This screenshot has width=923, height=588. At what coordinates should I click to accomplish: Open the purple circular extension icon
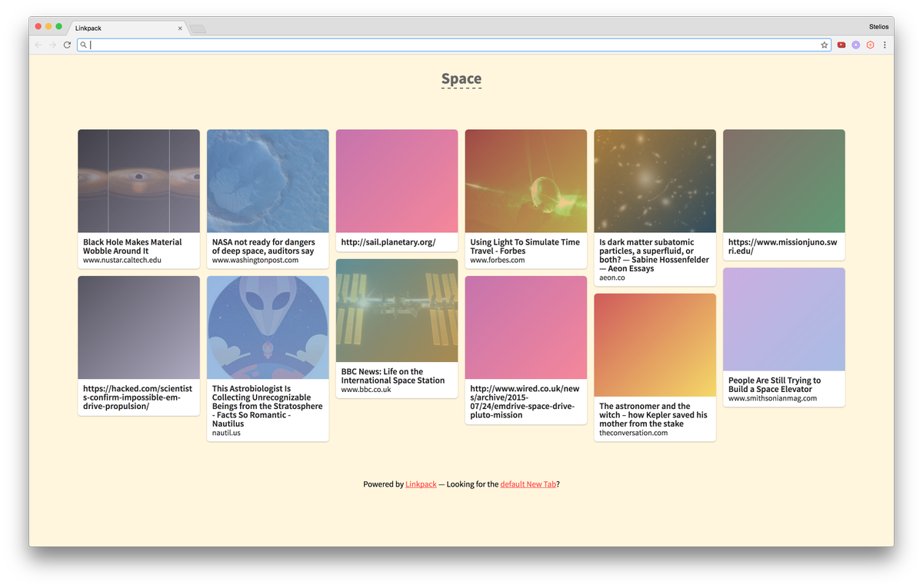[x=855, y=45]
